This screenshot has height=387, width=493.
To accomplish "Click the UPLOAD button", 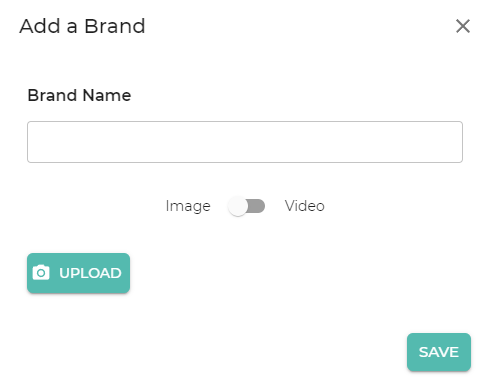I will pos(78,273).
